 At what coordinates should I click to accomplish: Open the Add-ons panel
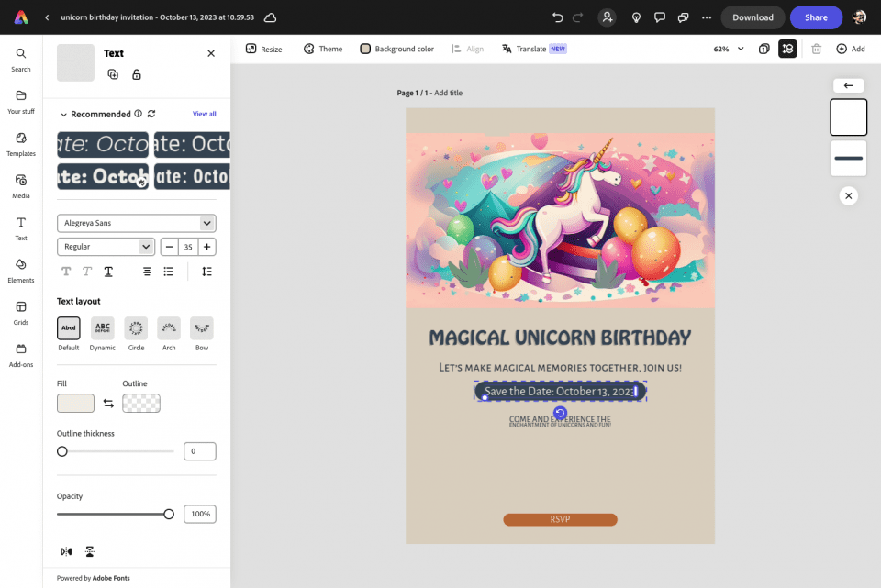coord(20,351)
